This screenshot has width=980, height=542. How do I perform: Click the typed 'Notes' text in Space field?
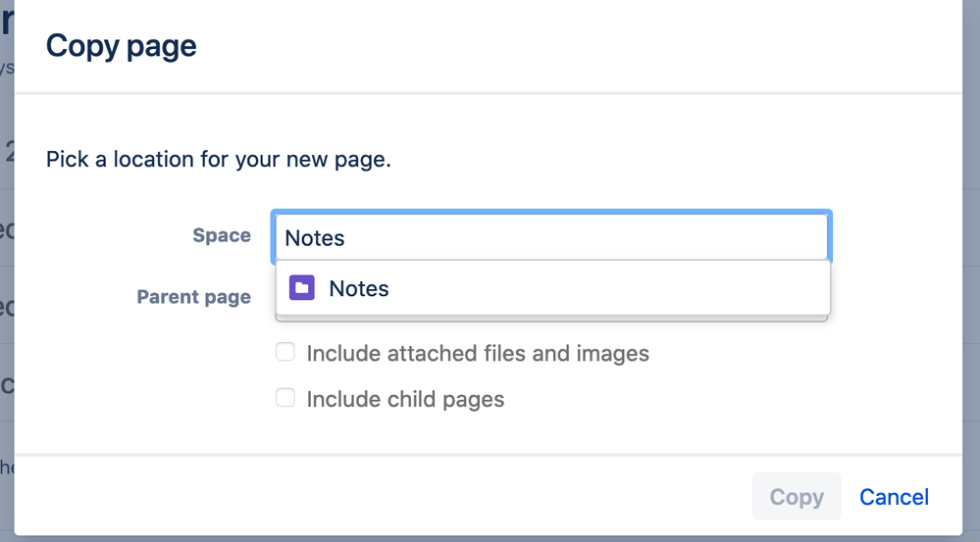point(315,237)
